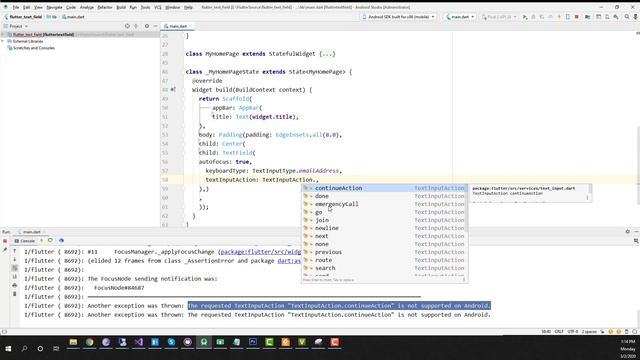
Task: Click the Search Everywhere magnifier icon
Action: (627, 17)
